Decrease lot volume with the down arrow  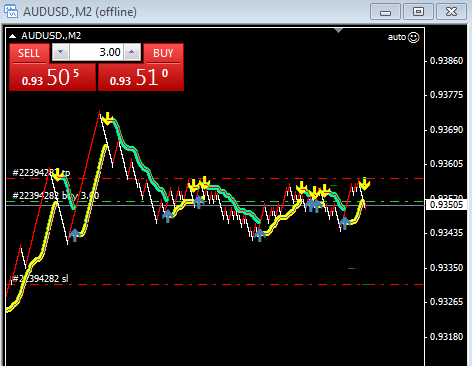tap(60, 52)
